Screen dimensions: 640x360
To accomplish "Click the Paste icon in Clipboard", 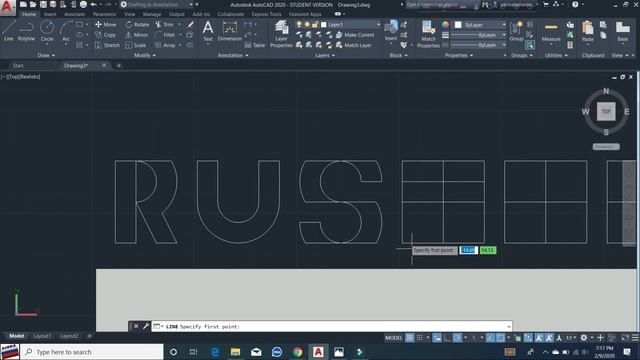I will [x=588, y=31].
